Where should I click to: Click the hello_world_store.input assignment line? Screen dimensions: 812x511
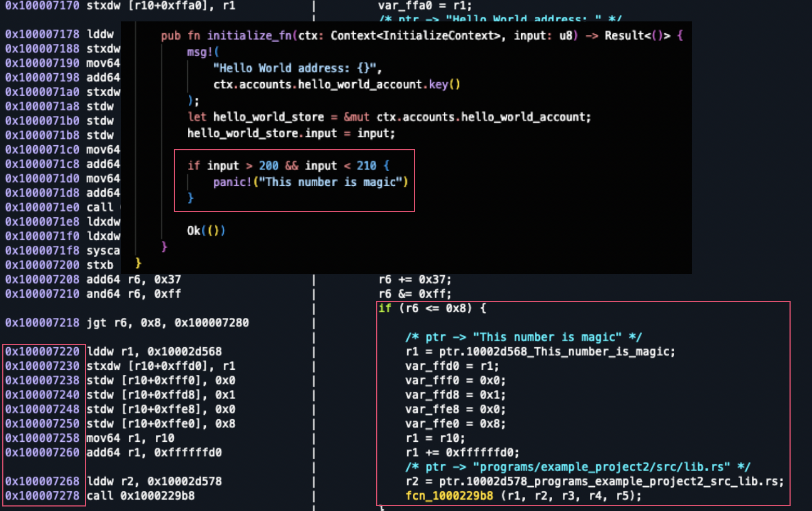[291, 133]
